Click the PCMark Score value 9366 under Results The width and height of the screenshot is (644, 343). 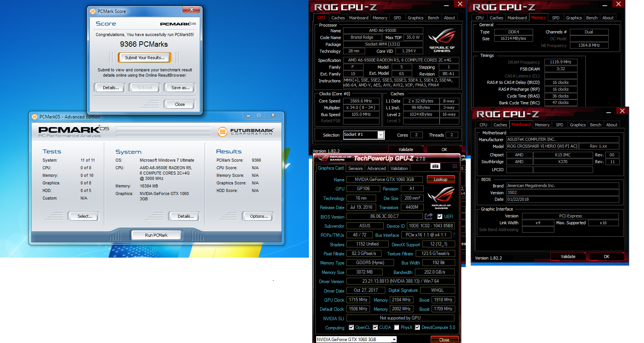(x=256, y=160)
